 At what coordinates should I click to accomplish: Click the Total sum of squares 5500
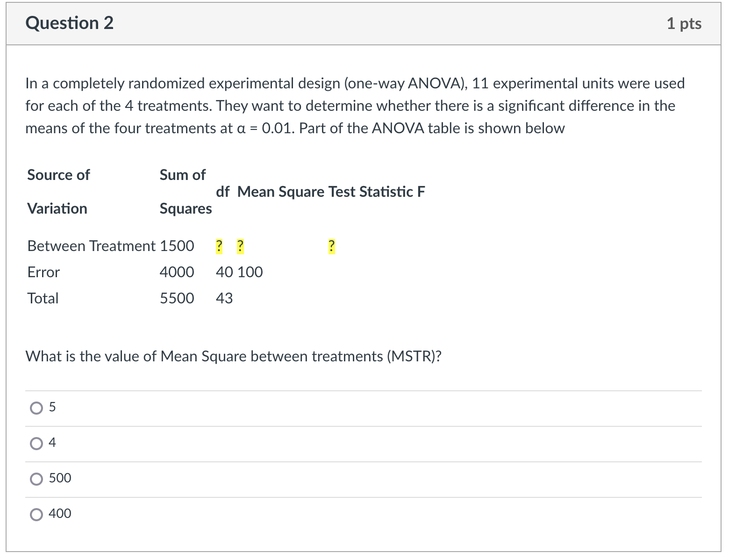click(x=177, y=298)
